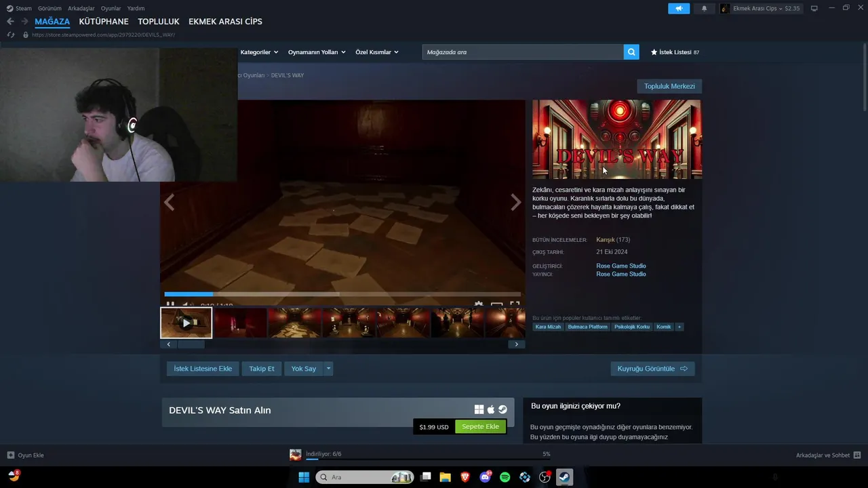The image size is (868, 488).
Task: Click the Oyun Ekle plus icon
Action: point(10,455)
